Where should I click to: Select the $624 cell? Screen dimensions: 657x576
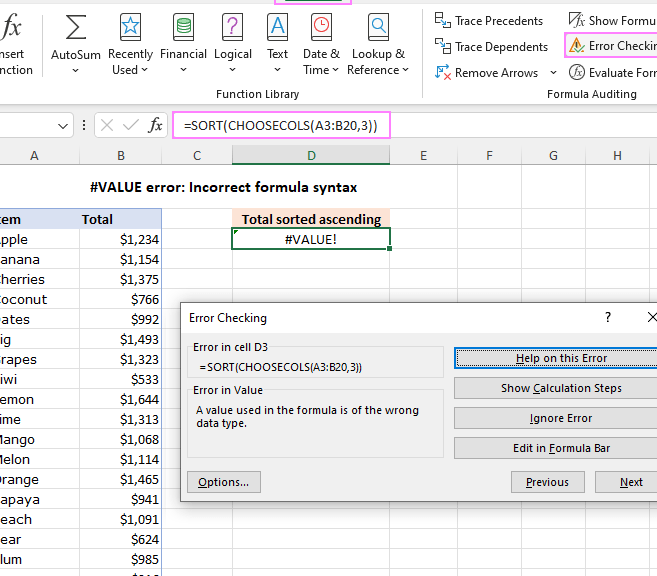[121, 540]
